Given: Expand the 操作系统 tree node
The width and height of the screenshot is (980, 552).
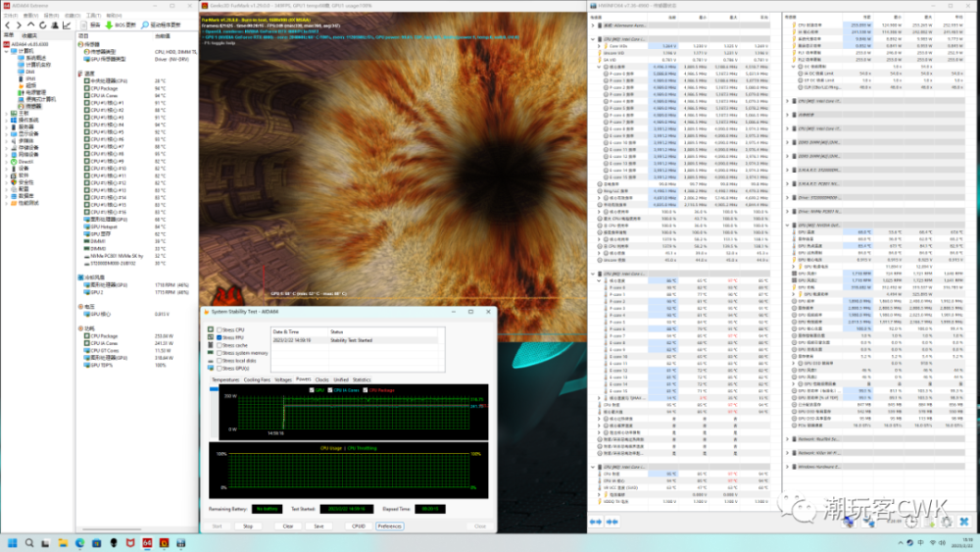Looking at the screenshot, I should point(7,120).
